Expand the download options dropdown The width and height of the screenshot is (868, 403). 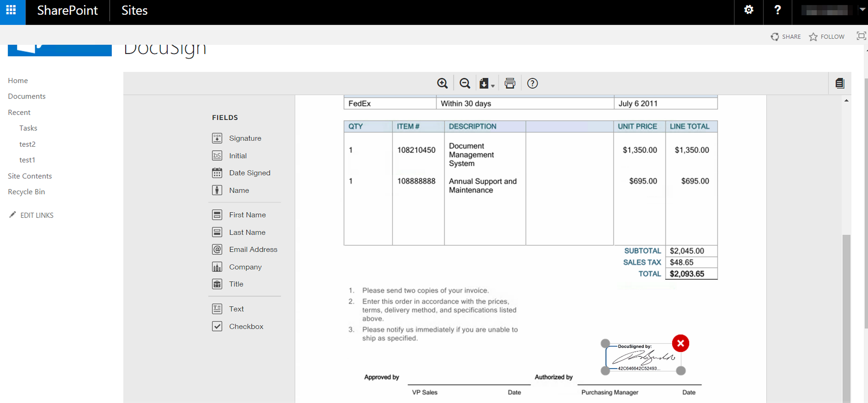coord(492,85)
